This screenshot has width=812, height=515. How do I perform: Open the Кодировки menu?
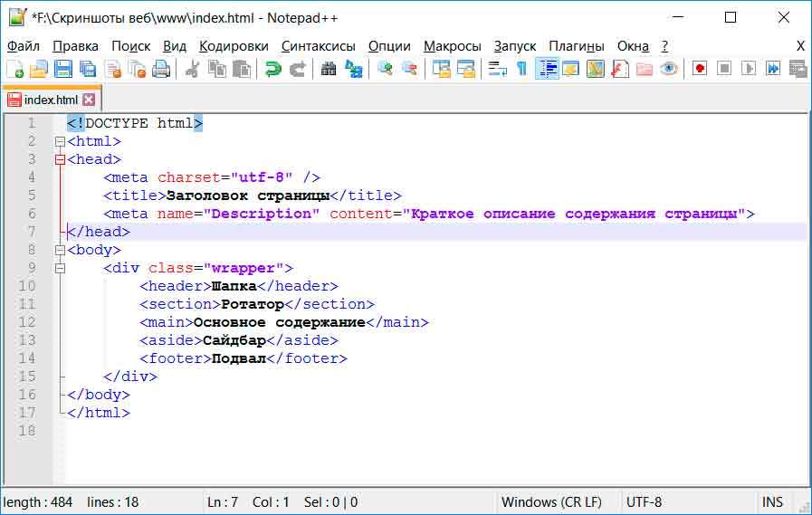pos(234,46)
